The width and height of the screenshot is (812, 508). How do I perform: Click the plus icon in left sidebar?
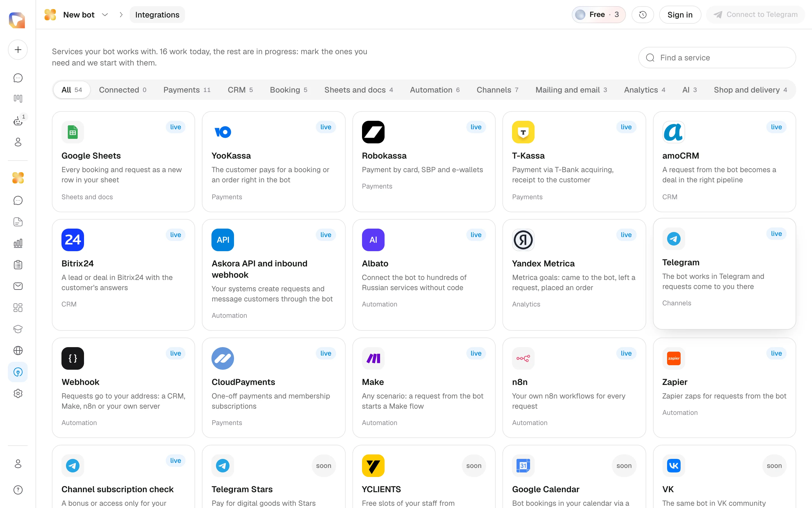point(18,50)
